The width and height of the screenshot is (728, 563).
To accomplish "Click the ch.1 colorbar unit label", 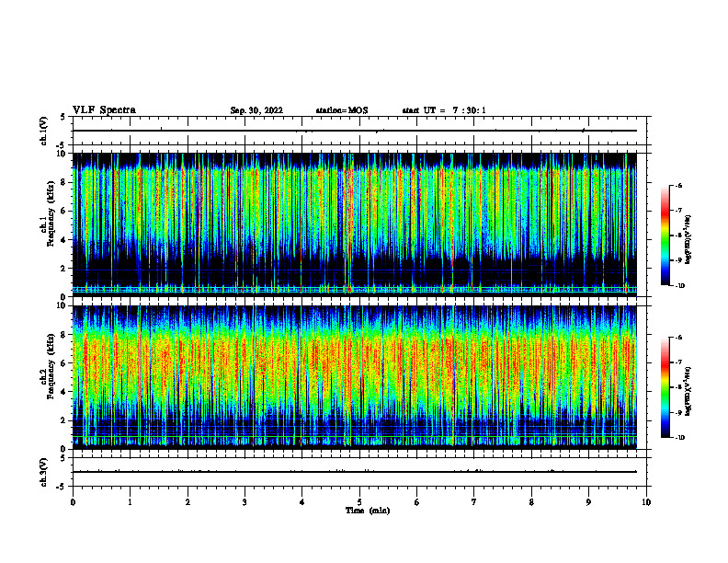I will tap(688, 240).
